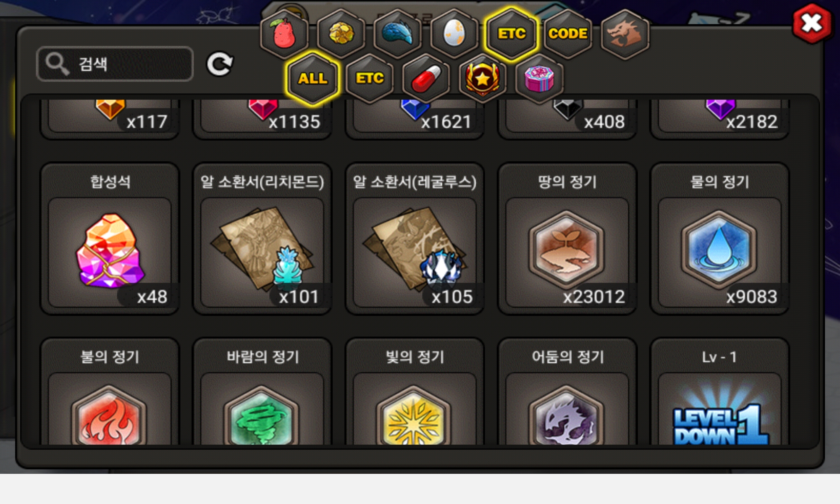Viewport: 840px width, 504px height.
Task: Toggle the ALL sub-filter
Action: 312,79
